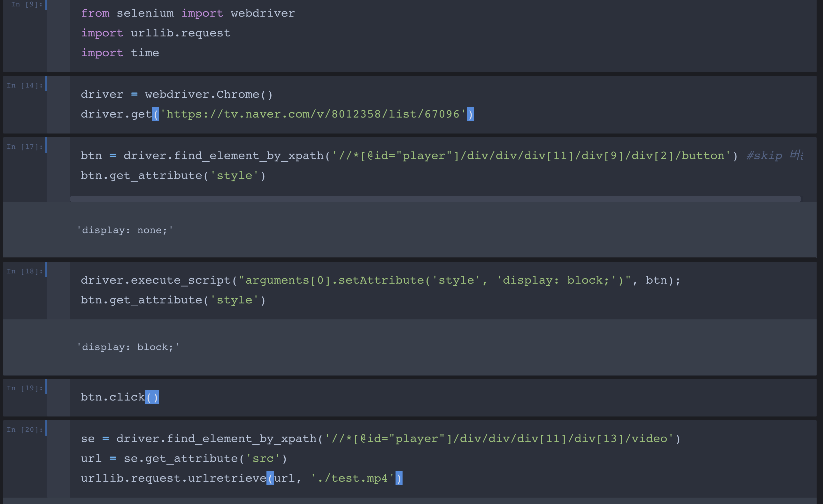The width and height of the screenshot is (823, 504).
Task: Click the In [17] prompt label
Action: pos(25,147)
